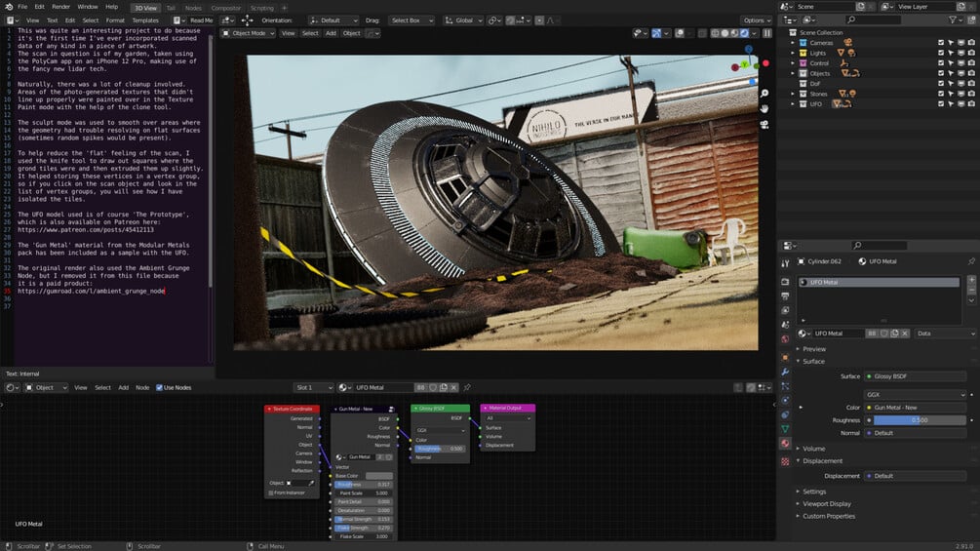The image size is (980, 551).
Task: Pin the properties editor context
Action: click(x=971, y=261)
